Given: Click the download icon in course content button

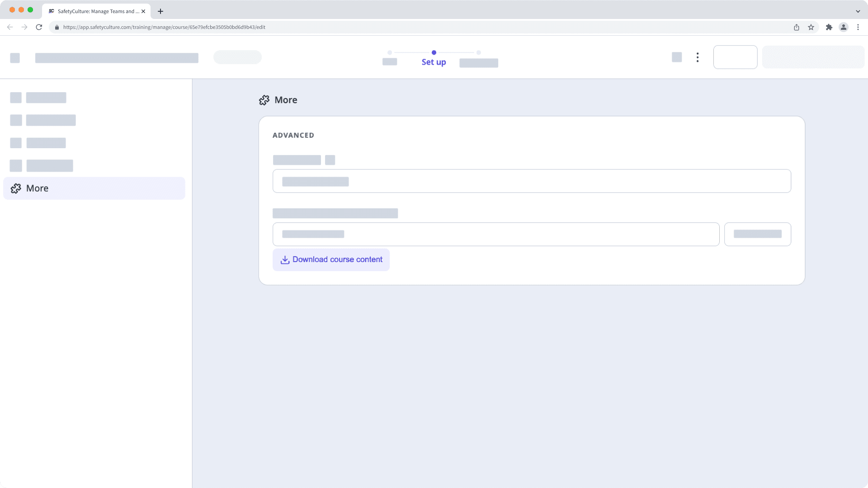Looking at the screenshot, I should (x=285, y=260).
